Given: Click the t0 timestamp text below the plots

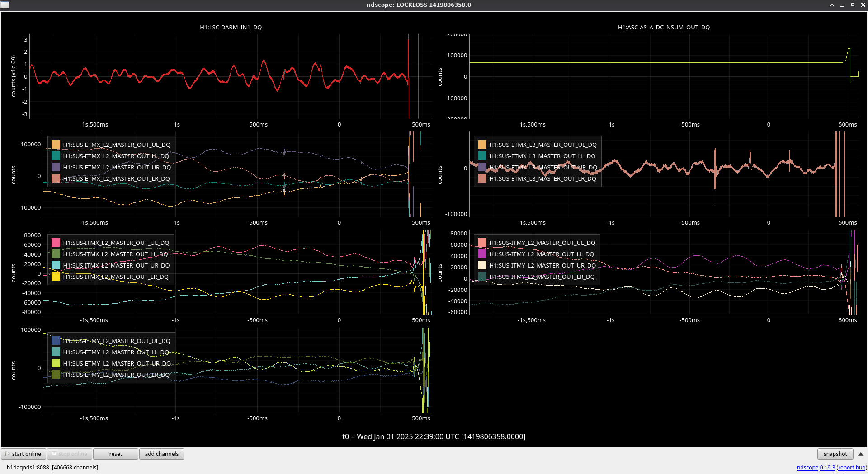Looking at the screenshot, I should click(x=434, y=436).
